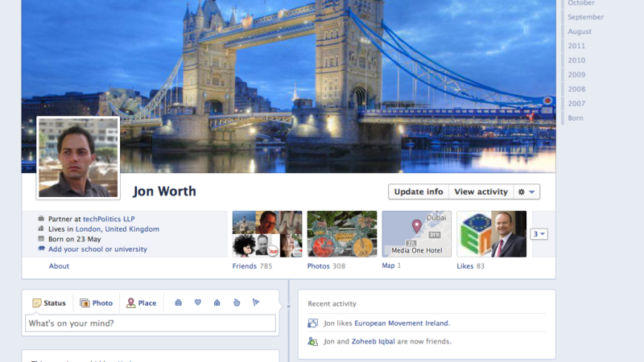Click Add your school or university
This screenshot has height=362, width=644.
[x=97, y=249]
